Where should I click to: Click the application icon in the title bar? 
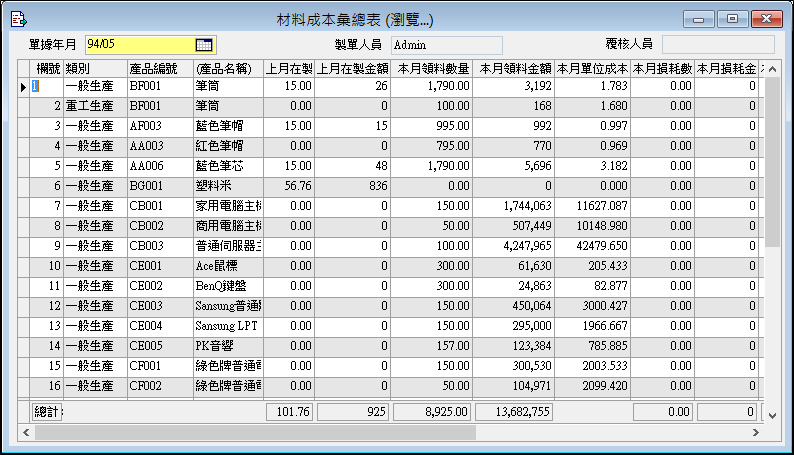click(19, 19)
